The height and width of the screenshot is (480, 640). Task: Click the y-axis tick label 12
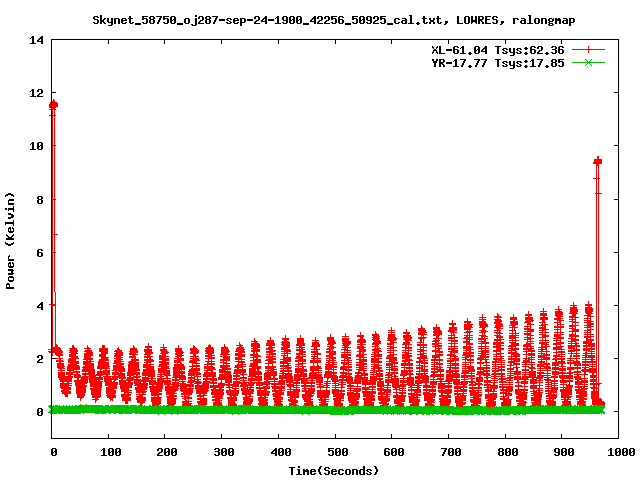click(36, 93)
